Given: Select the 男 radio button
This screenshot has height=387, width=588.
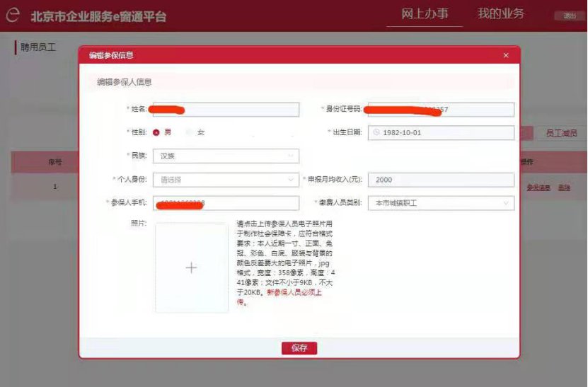Looking at the screenshot, I should 156,132.
